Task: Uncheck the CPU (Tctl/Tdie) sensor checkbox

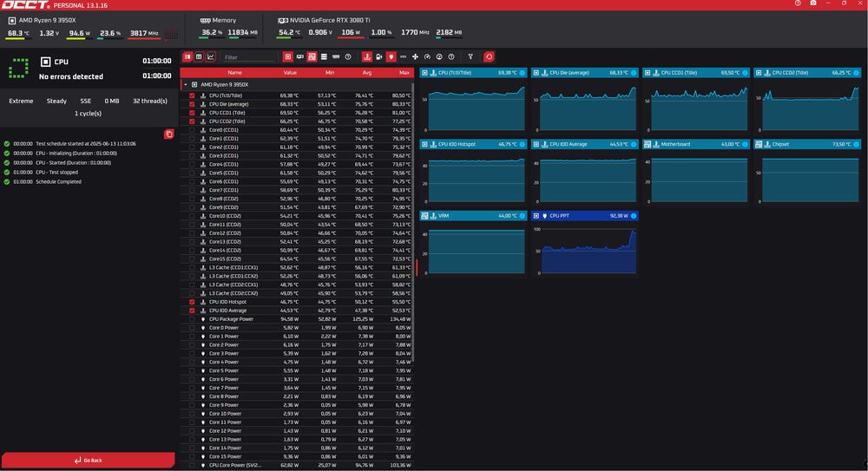Action: coord(192,95)
